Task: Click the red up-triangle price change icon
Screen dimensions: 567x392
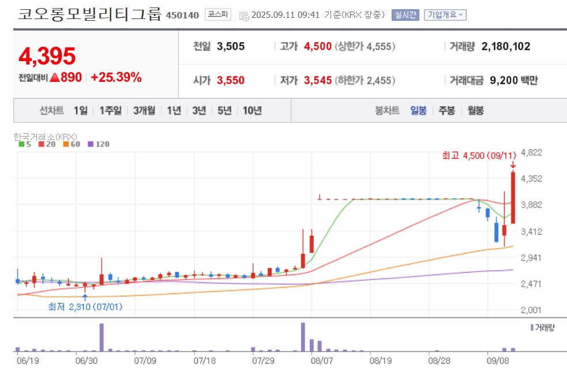Action: (54, 77)
